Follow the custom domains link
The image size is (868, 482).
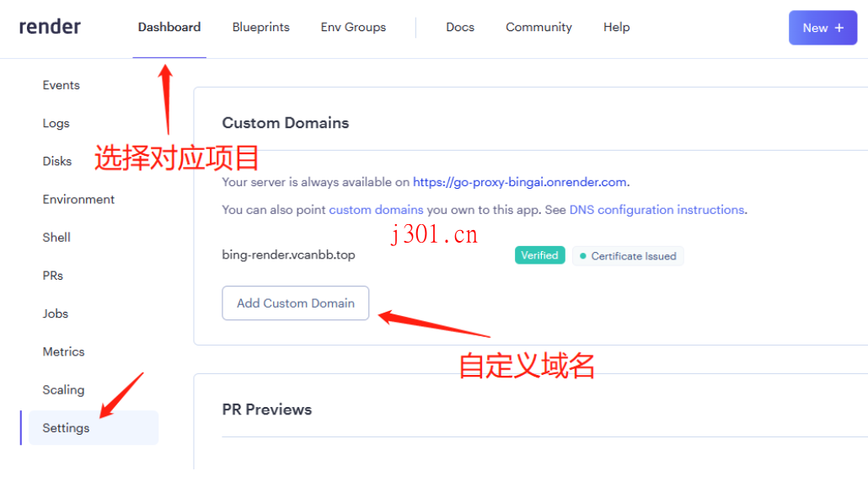376,210
